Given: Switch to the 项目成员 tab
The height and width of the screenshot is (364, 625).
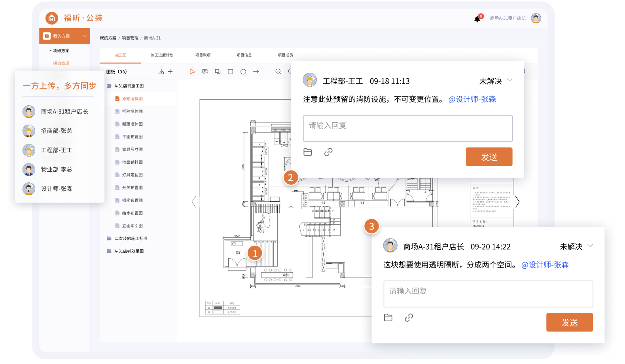Looking at the screenshot, I should pyautogui.click(x=285, y=55).
